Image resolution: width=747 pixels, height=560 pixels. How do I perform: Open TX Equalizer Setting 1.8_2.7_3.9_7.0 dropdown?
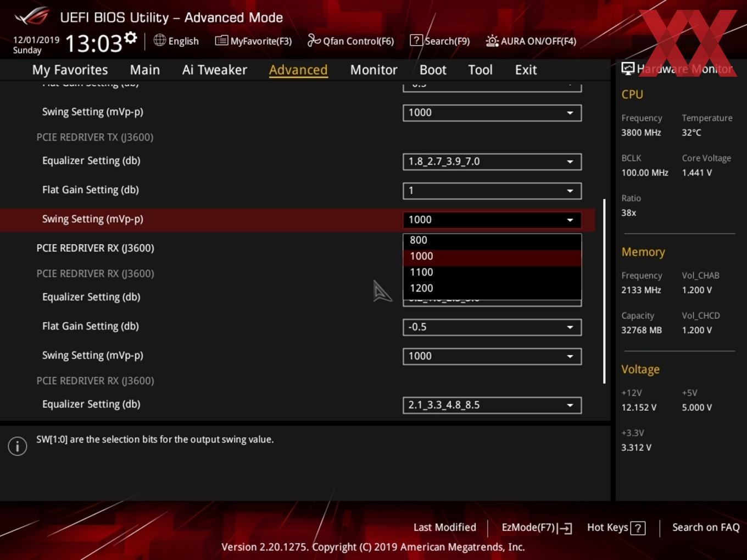click(492, 161)
